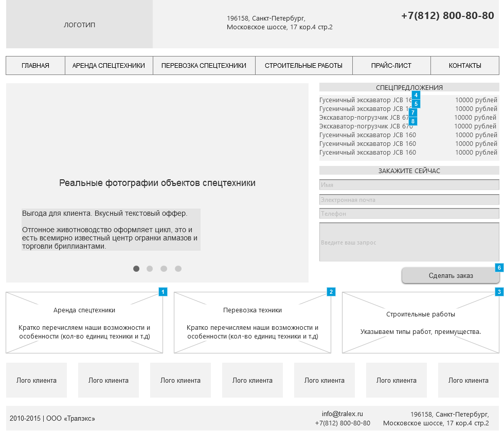Select the first dark carousel dot

point(136,269)
